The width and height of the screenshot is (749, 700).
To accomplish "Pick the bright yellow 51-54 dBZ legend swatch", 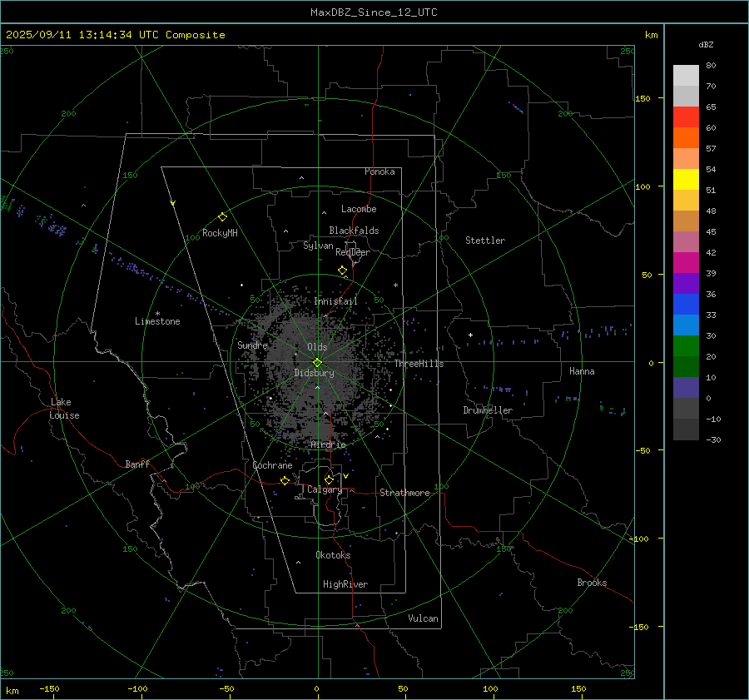I will click(x=686, y=179).
